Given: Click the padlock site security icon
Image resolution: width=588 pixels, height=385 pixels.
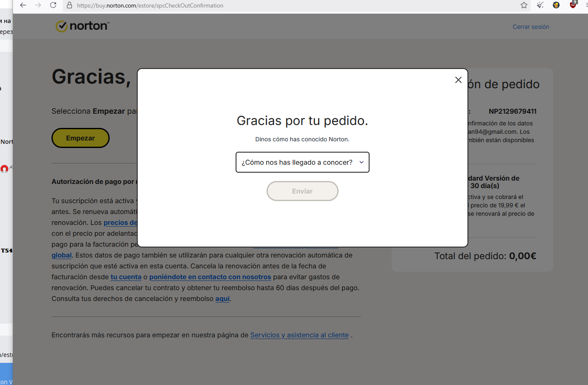Looking at the screenshot, I should 69,5.
